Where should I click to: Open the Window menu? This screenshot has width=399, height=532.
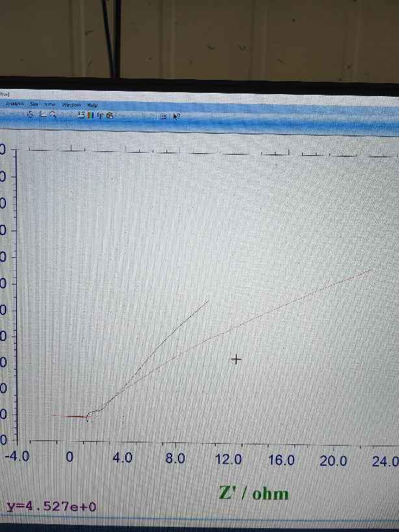point(71,105)
